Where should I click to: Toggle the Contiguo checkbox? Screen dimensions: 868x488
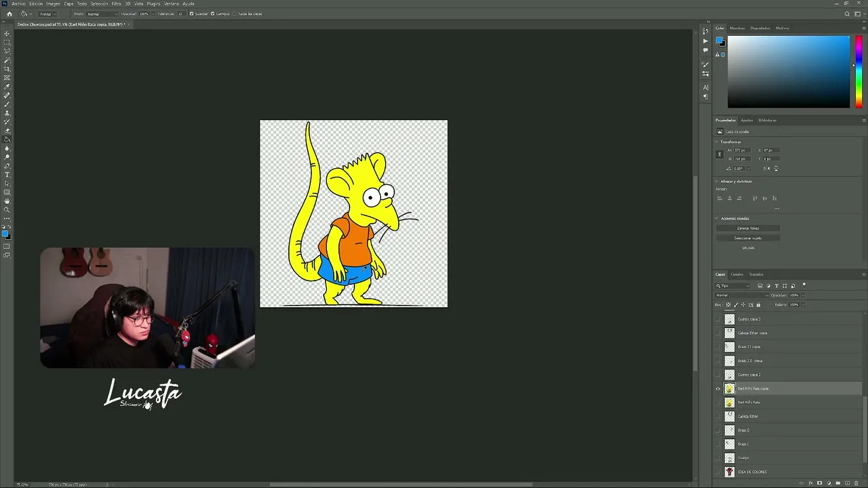pos(213,14)
